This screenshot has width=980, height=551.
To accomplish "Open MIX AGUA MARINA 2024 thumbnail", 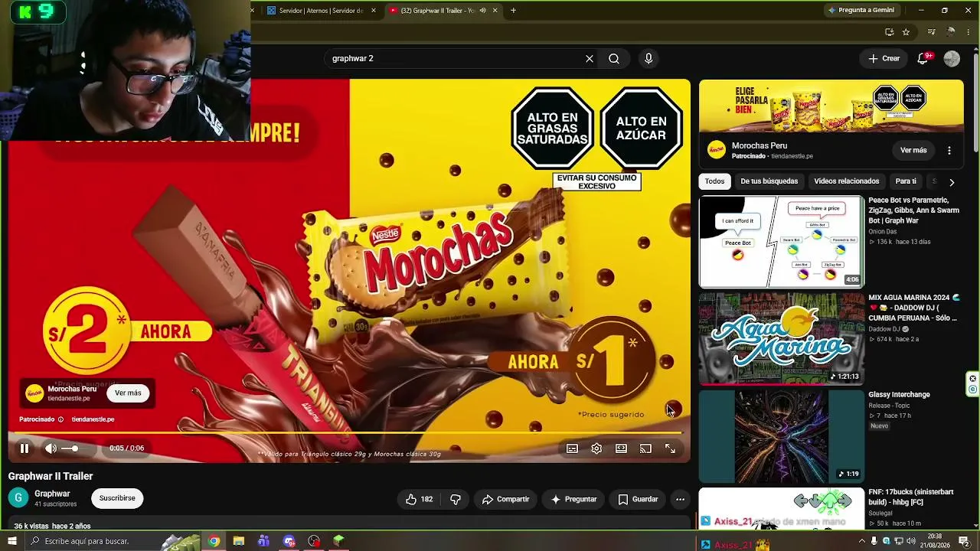I will click(782, 338).
